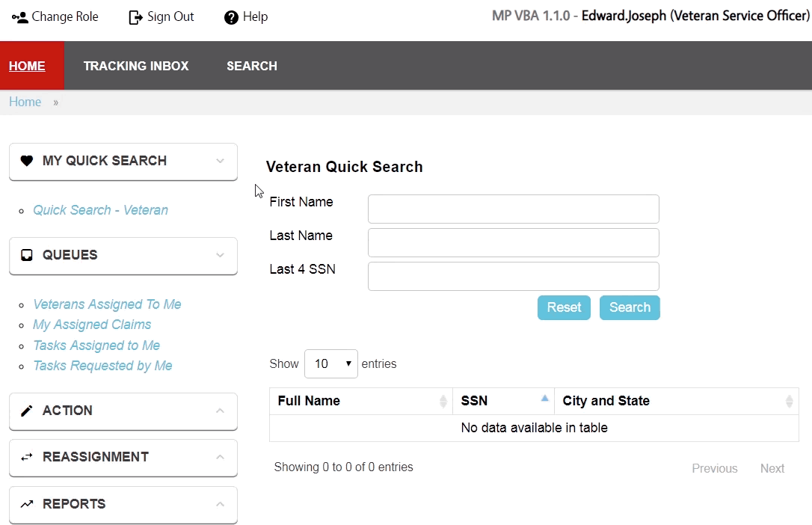Collapse the Reports panel chevron
The width and height of the screenshot is (812, 525).
[x=219, y=503]
